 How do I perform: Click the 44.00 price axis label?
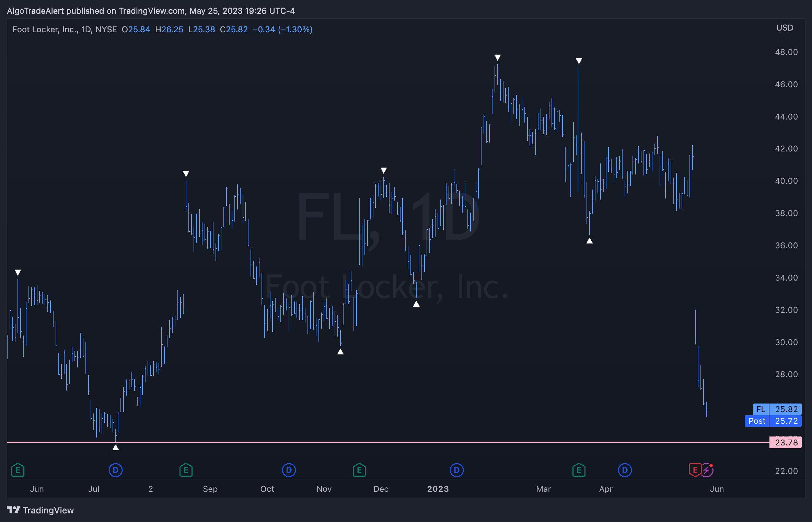pyautogui.click(x=786, y=117)
